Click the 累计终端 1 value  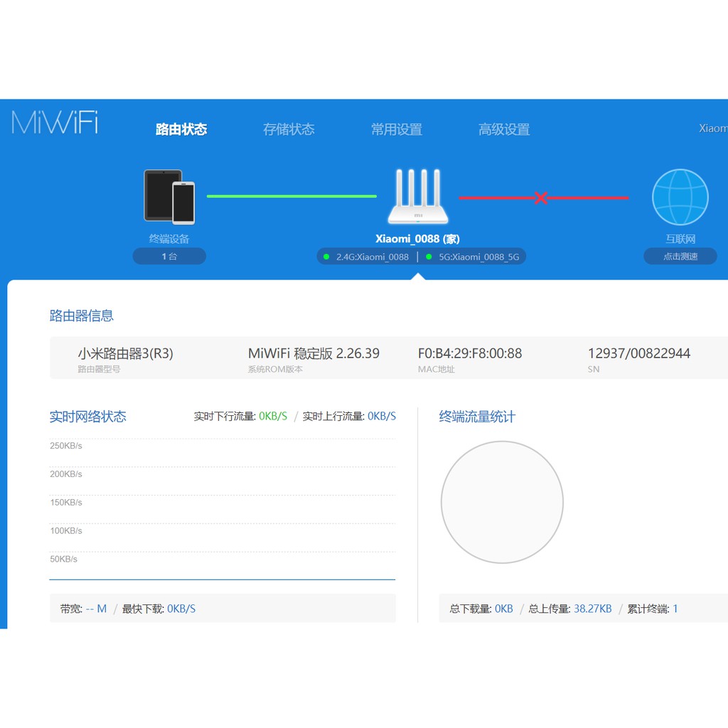(x=675, y=609)
